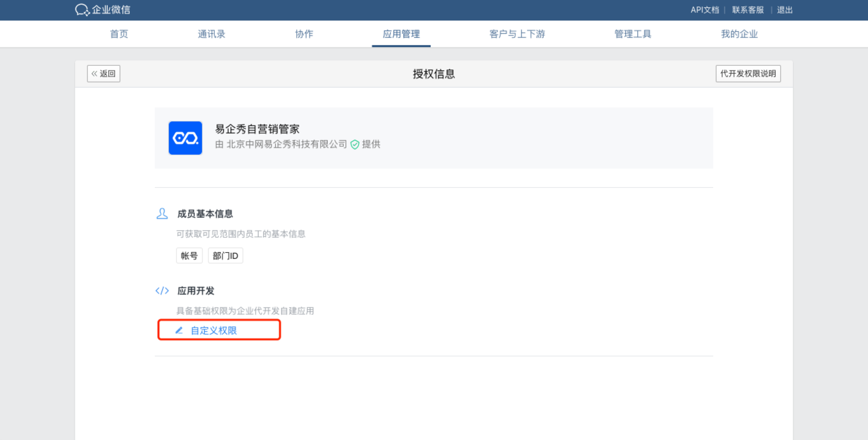Switch to the 我的企业 tab
The image size is (868, 440).
point(739,34)
